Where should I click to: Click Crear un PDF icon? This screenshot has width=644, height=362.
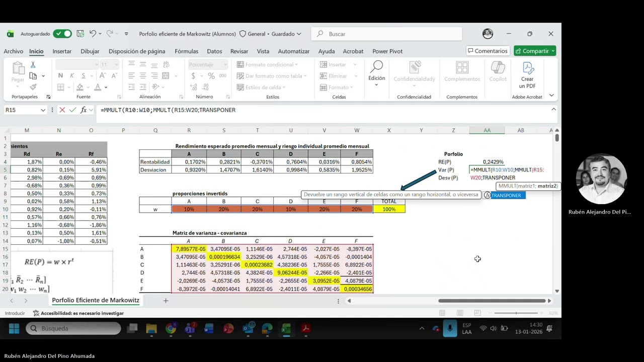(x=528, y=68)
